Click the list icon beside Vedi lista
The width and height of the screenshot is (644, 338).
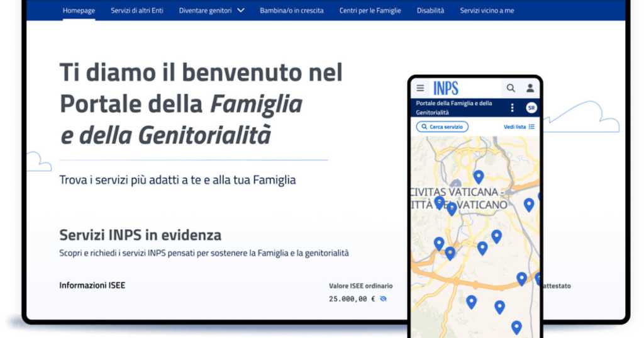[532, 127]
